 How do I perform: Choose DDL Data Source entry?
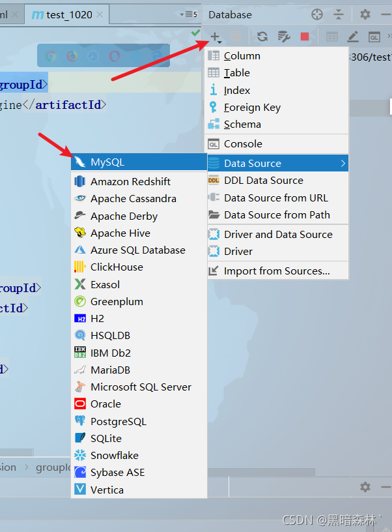(x=277, y=181)
